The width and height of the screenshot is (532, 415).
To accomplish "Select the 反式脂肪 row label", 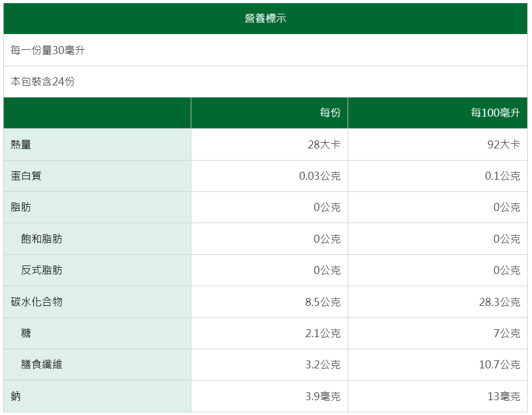I will click(42, 270).
